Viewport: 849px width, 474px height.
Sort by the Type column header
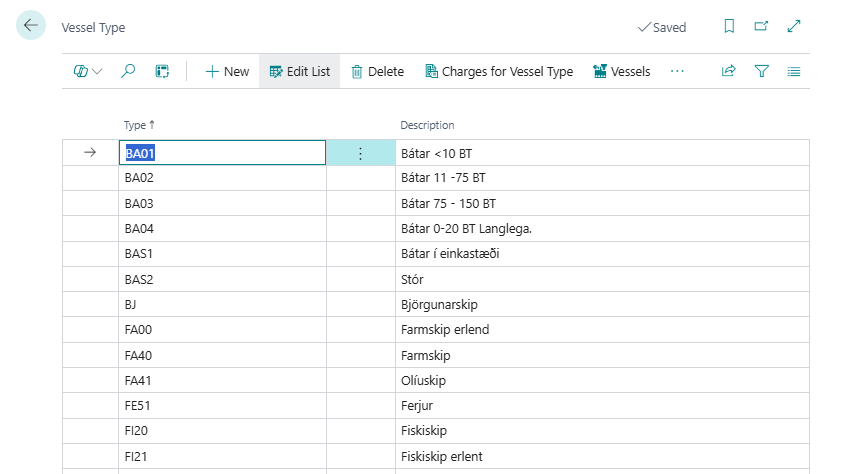tap(134, 125)
